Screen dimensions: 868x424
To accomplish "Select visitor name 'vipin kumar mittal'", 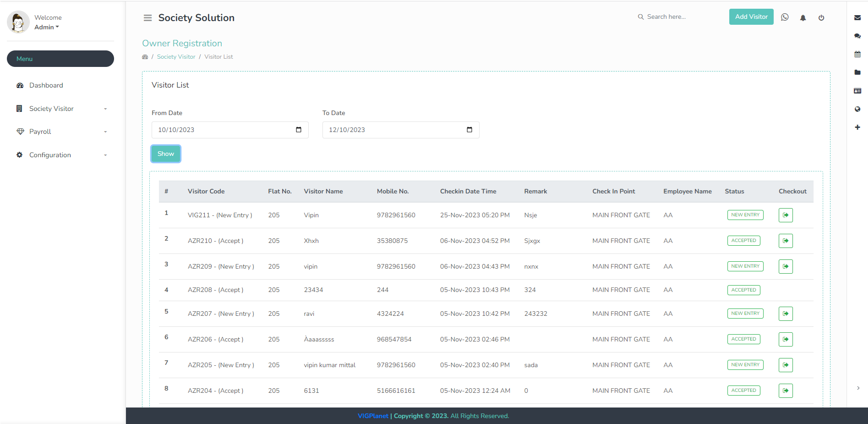I will pos(329,365).
